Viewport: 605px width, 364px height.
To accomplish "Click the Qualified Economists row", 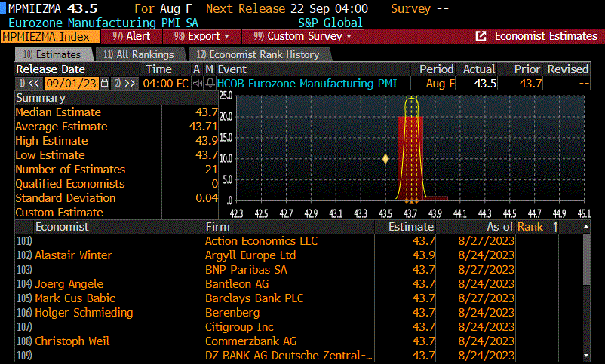I will pyautogui.click(x=116, y=184).
